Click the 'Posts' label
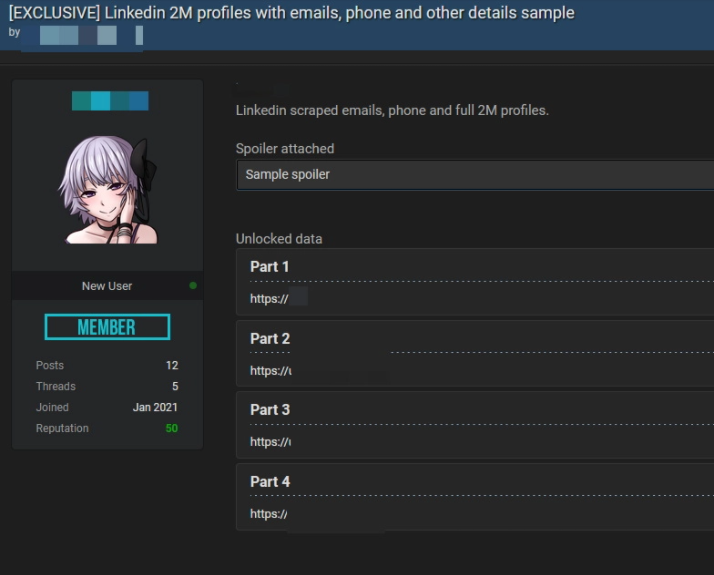 (x=50, y=365)
